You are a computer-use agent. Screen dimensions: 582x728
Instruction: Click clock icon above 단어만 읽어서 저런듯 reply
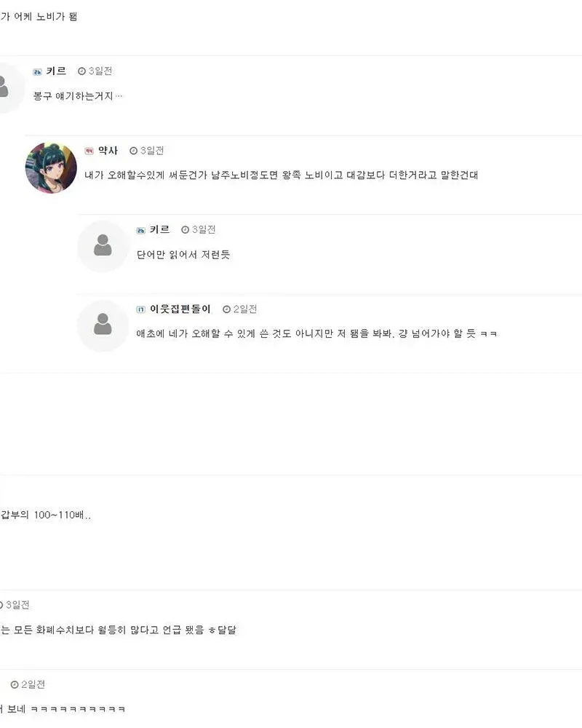(x=186, y=230)
